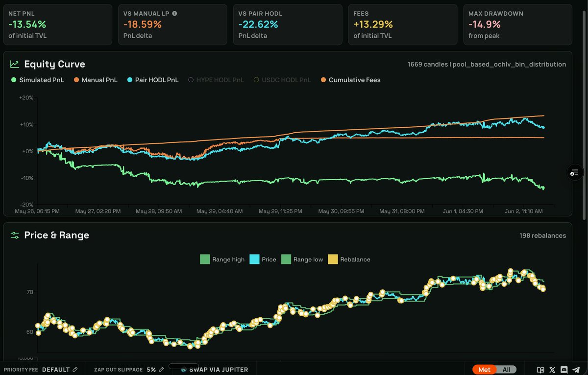Edit zap out slippage via pencil icon
The width and height of the screenshot is (588, 375).
(161, 370)
